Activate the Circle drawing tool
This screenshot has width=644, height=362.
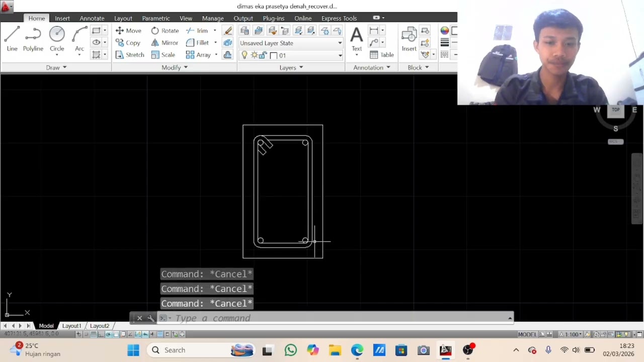click(x=57, y=39)
